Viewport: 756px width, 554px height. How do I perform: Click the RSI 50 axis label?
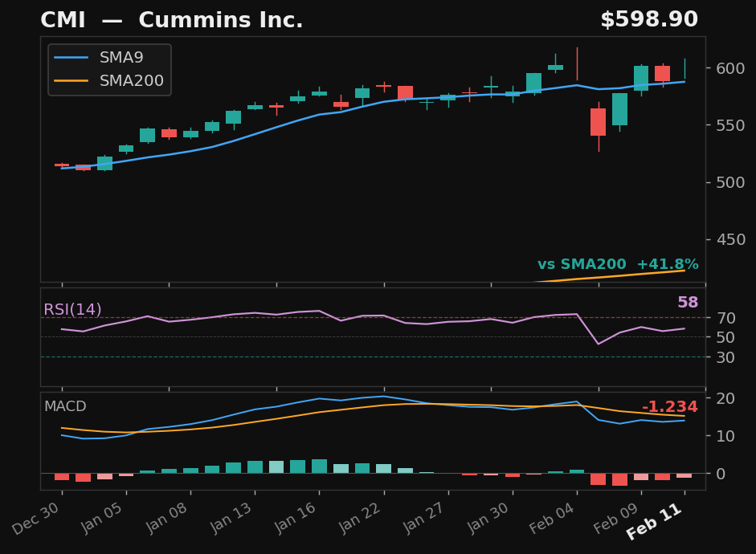point(725,338)
